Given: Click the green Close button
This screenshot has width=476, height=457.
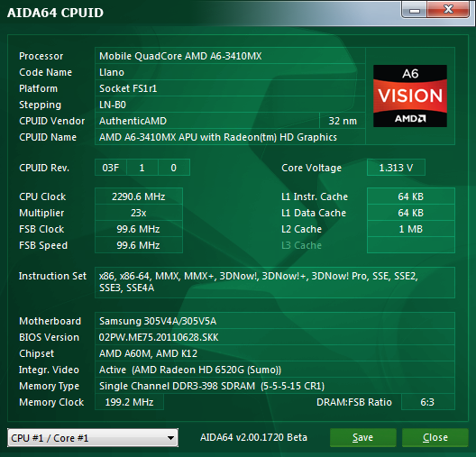Looking at the screenshot, I should [435, 437].
